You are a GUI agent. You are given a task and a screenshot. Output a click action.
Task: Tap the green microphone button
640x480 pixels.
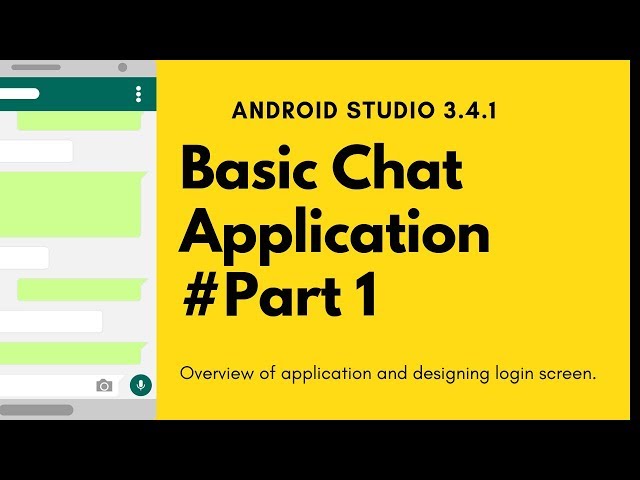point(141,385)
